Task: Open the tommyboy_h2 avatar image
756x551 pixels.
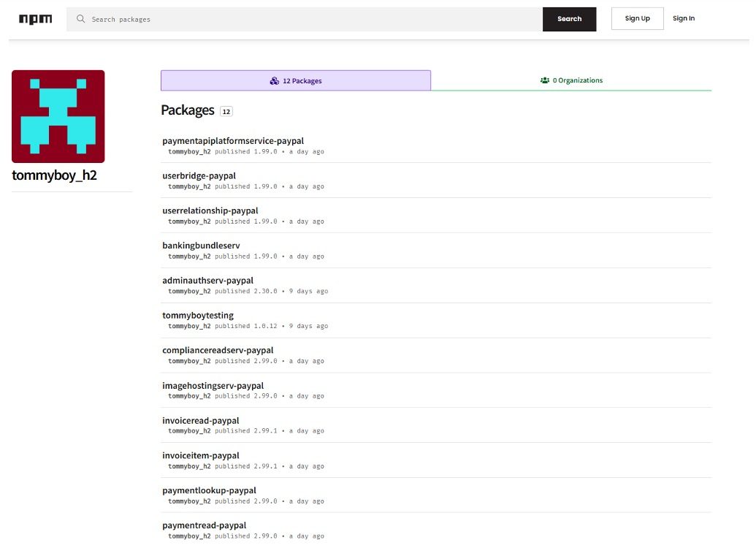Action: tap(58, 116)
